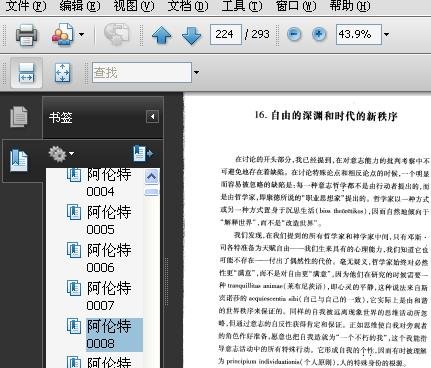Go to next page with down arrow
Screen dimensions: 431x368
(192, 35)
